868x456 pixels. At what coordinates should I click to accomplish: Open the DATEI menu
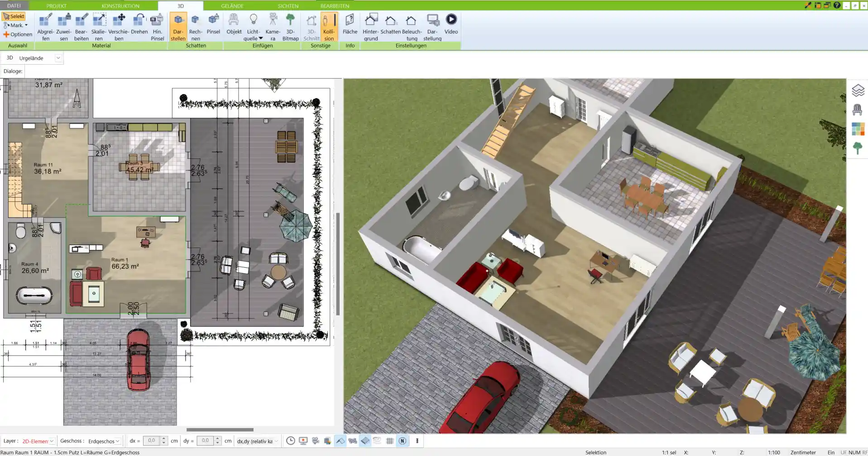point(14,6)
